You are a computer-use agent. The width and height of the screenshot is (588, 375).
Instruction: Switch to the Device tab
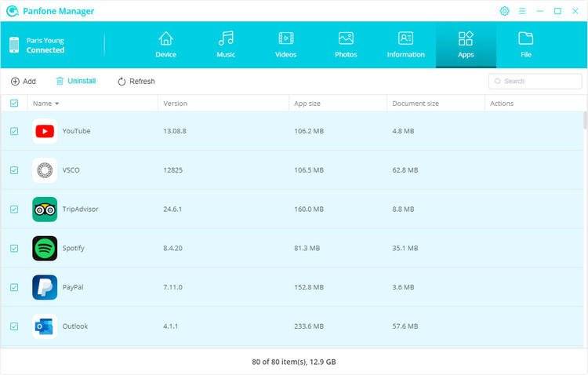pyautogui.click(x=165, y=45)
